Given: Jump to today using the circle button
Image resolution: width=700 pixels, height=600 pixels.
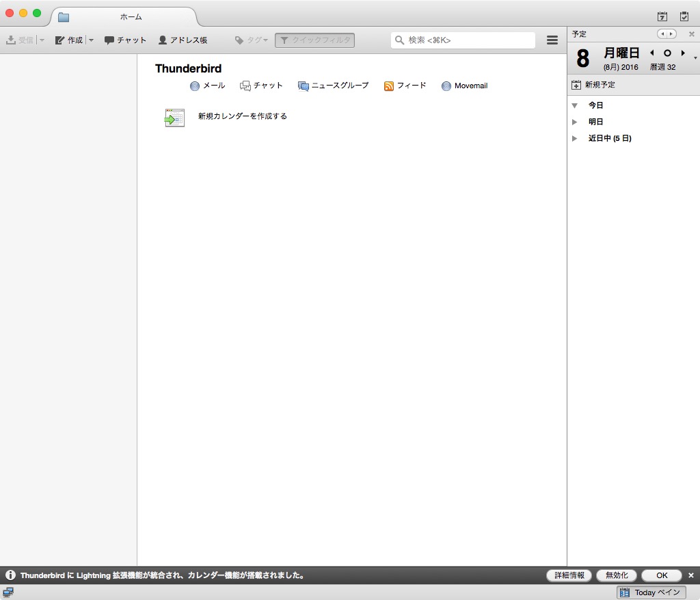Looking at the screenshot, I should [667, 53].
